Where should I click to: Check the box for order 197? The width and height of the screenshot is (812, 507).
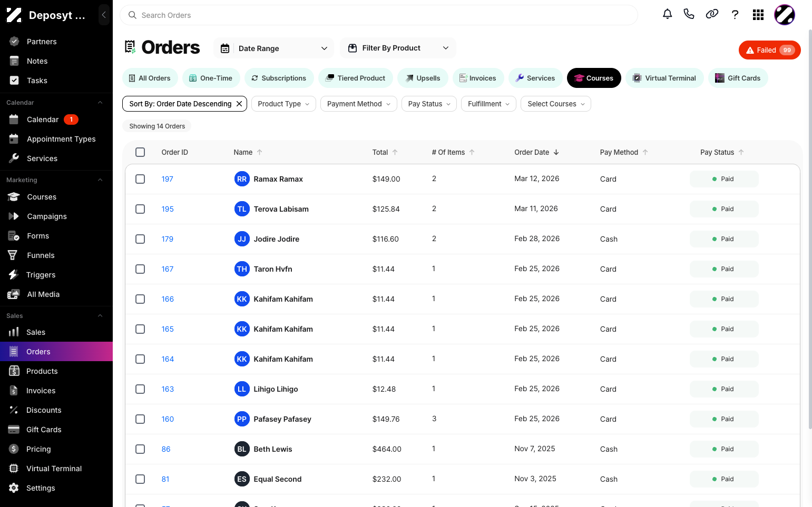tap(140, 179)
